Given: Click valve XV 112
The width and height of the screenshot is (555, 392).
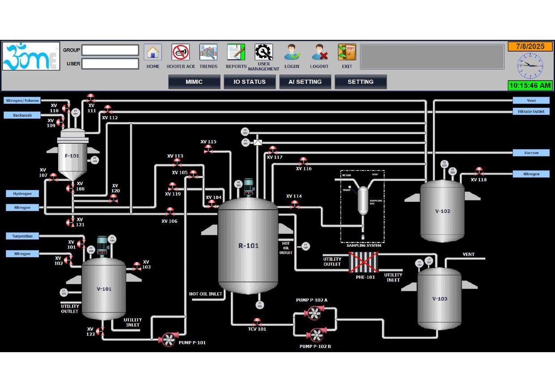Looking at the screenshot, I should (x=107, y=109).
